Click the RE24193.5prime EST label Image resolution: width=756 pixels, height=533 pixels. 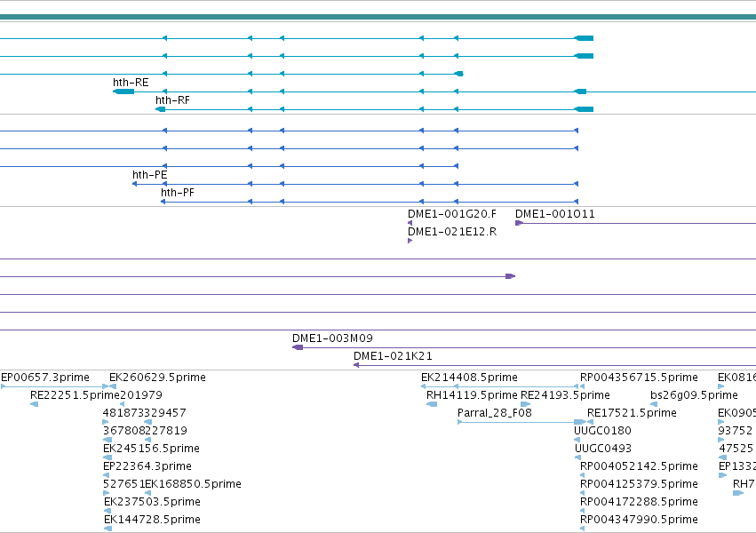click(x=565, y=395)
